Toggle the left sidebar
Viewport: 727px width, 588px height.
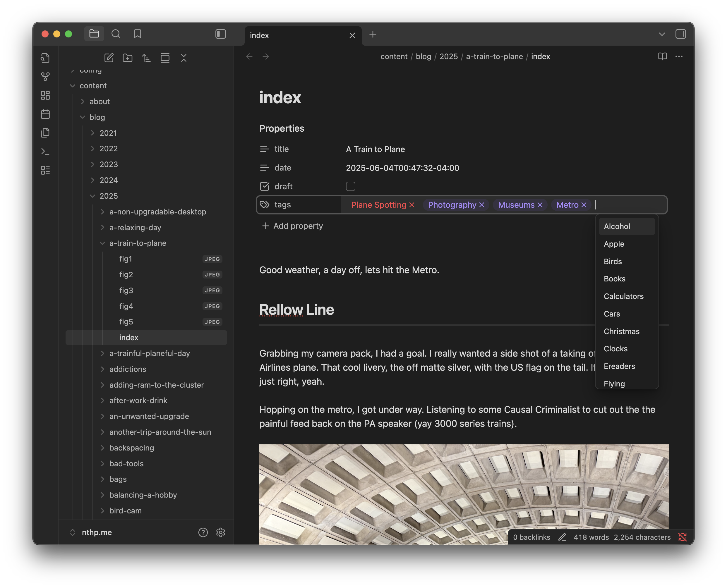221,34
